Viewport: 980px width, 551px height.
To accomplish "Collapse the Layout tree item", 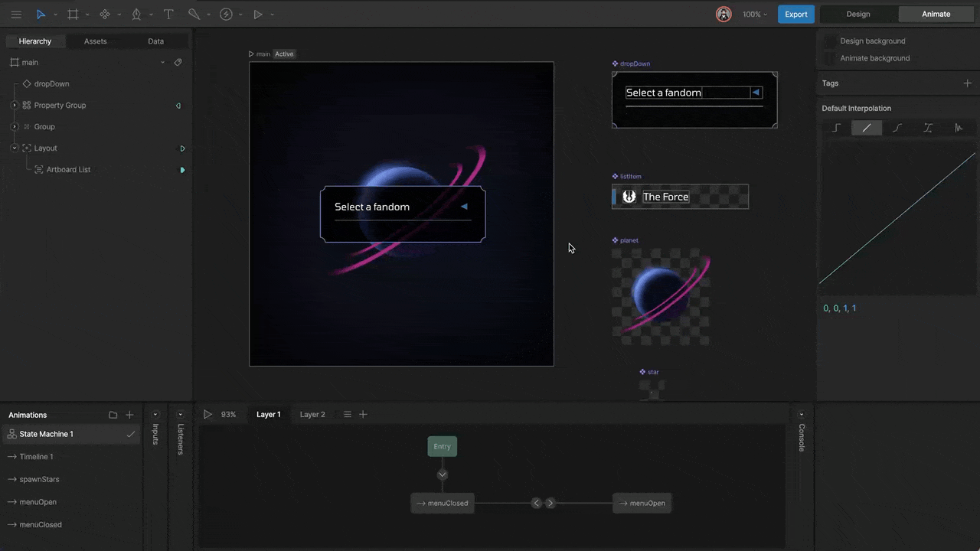I will coord(15,148).
